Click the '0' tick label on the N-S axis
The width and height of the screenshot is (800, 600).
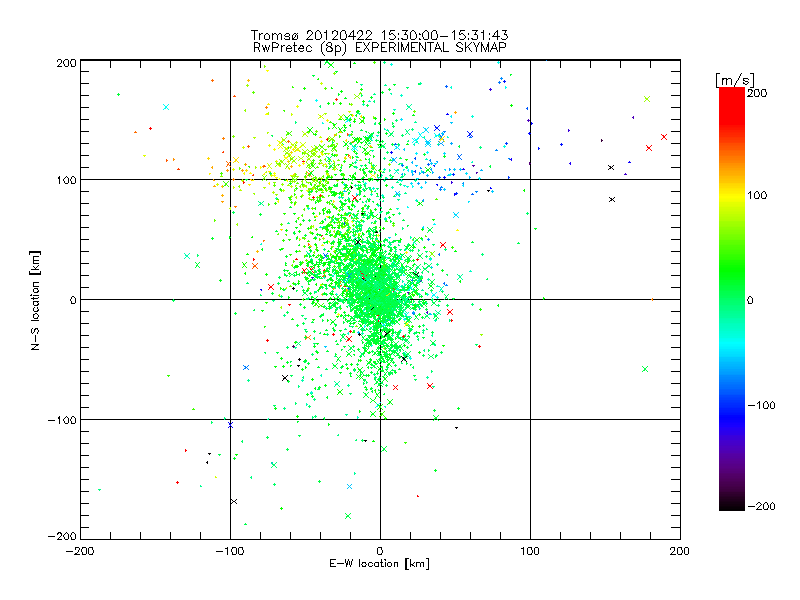click(x=73, y=300)
